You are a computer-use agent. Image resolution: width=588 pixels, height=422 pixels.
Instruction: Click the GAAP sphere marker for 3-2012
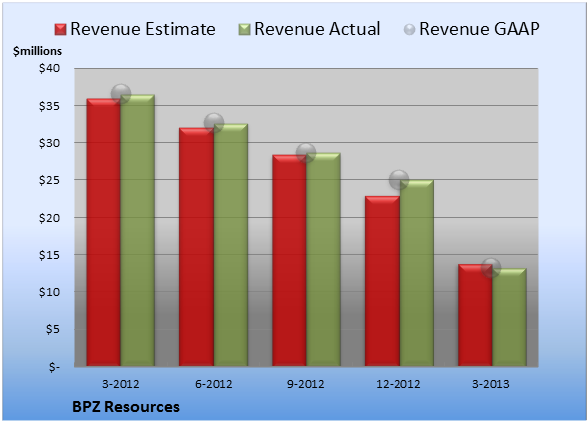click(121, 94)
